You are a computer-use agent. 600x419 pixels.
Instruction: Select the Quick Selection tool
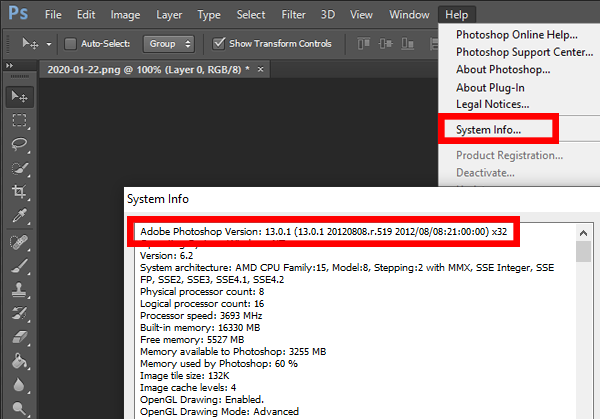(x=20, y=168)
